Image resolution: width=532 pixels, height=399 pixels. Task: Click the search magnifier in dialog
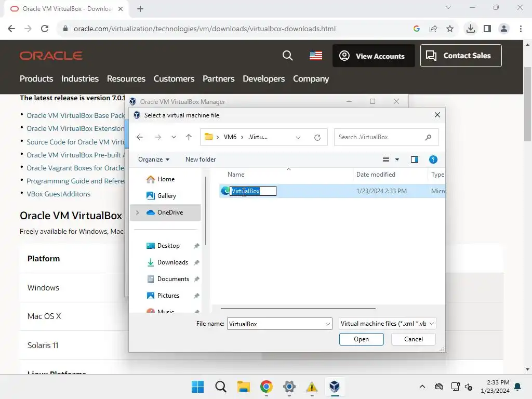pos(428,137)
